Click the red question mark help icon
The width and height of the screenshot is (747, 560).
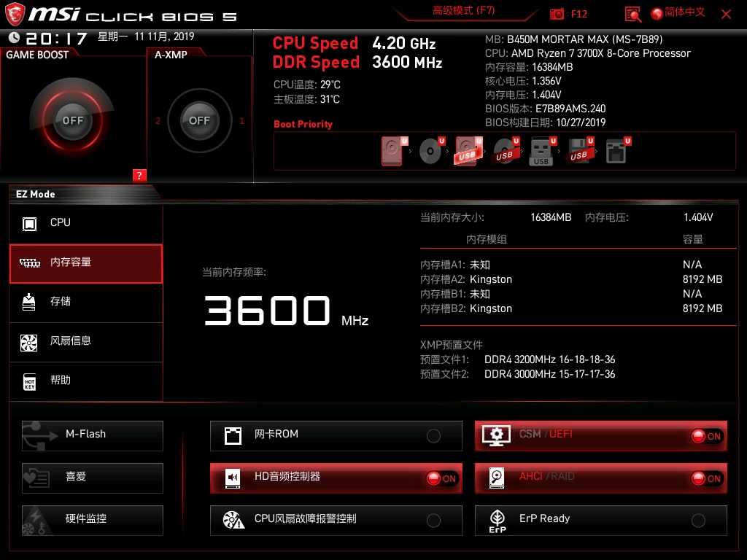point(139,175)
